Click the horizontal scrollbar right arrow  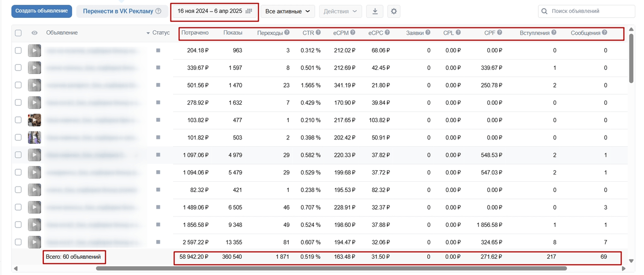pyautogui.click(x=624, y=268)
